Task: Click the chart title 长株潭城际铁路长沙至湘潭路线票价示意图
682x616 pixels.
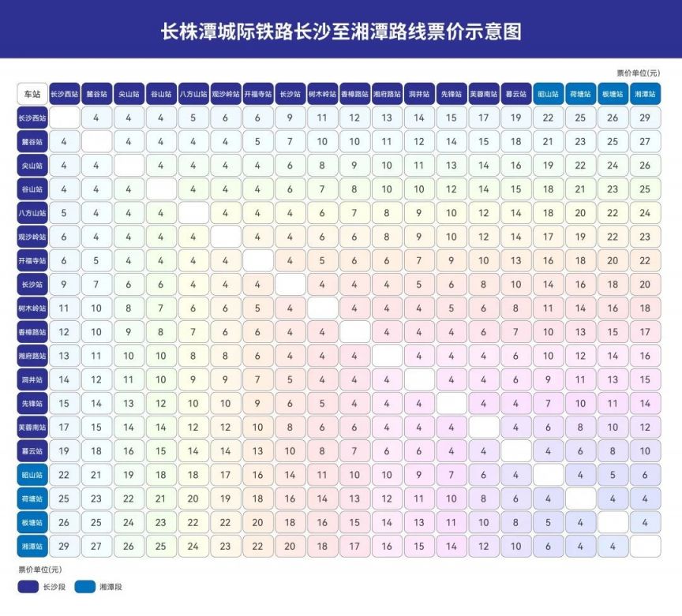Action: click(341, 32)
